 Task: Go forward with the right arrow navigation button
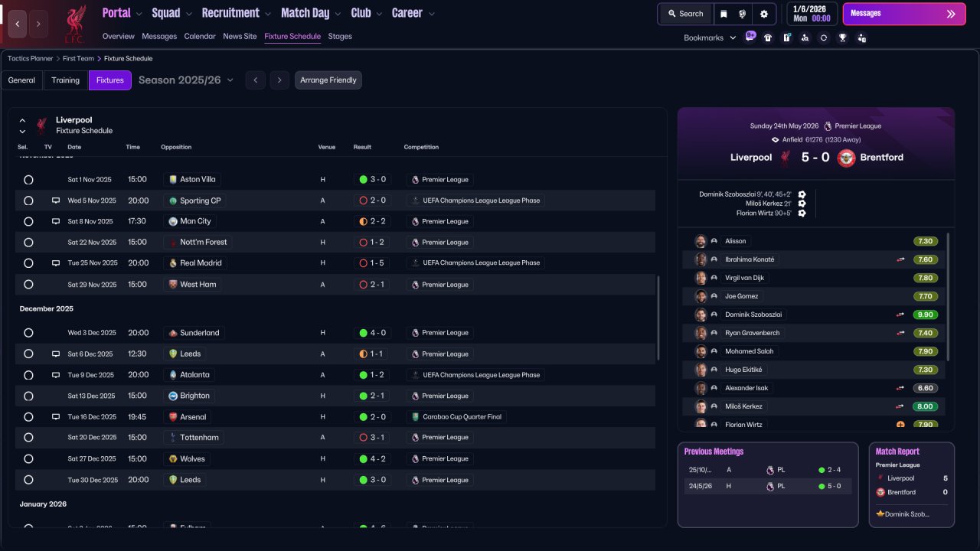click(38, 24)
